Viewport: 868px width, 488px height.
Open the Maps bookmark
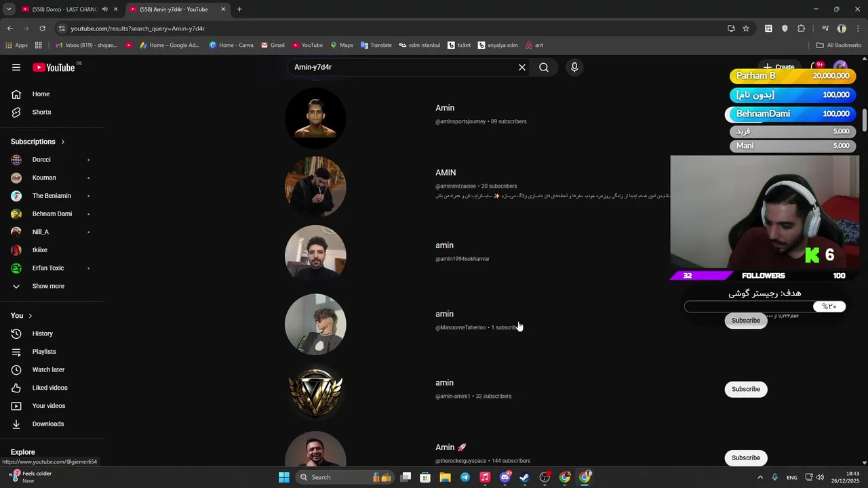coord(342,45)
